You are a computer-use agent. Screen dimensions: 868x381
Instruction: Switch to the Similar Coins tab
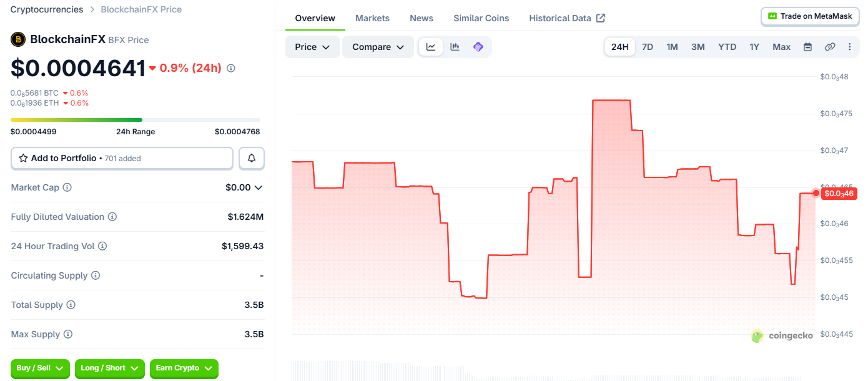click(481, 18)
